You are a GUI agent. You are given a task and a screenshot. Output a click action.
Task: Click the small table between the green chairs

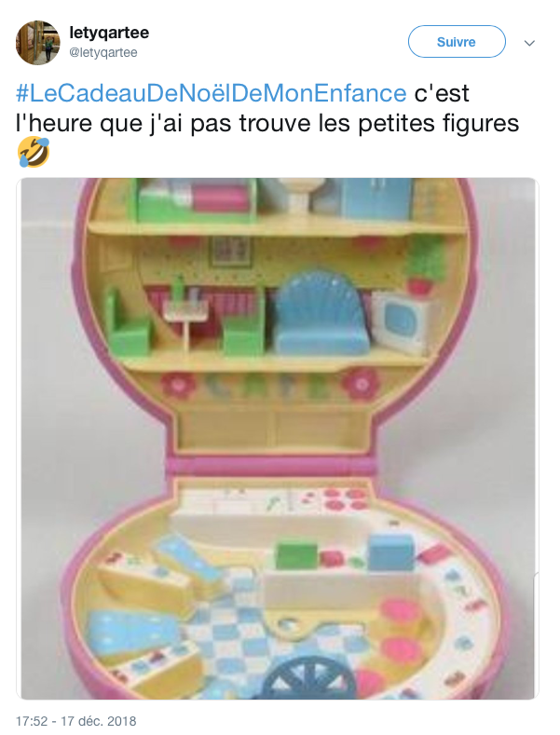(x=186, y=319)
